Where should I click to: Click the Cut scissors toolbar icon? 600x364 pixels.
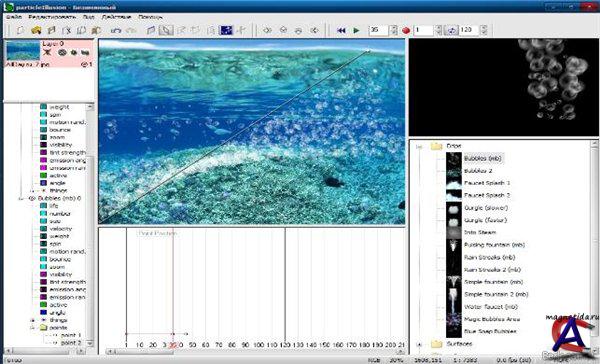[67, 30]
